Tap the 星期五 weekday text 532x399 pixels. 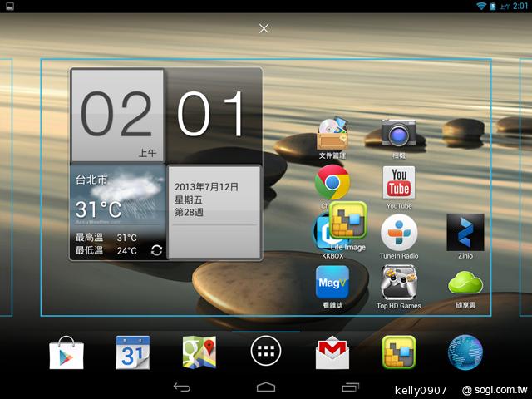tap(189, 199)
